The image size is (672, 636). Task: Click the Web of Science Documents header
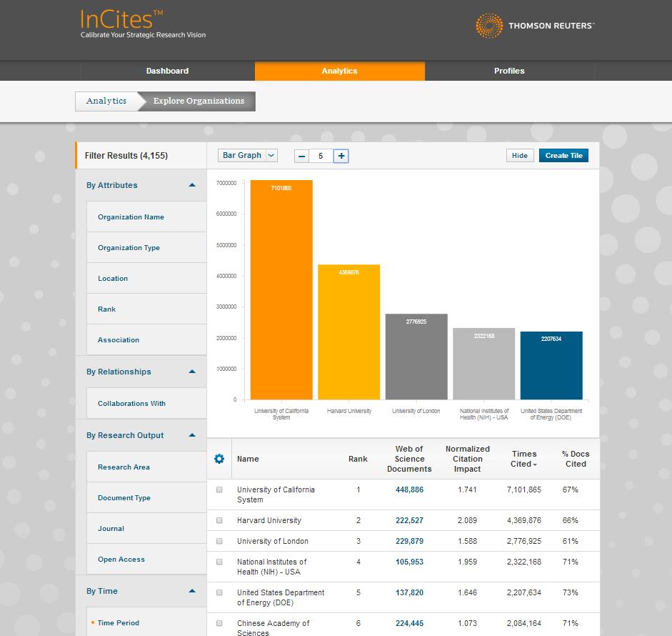tap(409, 459)
